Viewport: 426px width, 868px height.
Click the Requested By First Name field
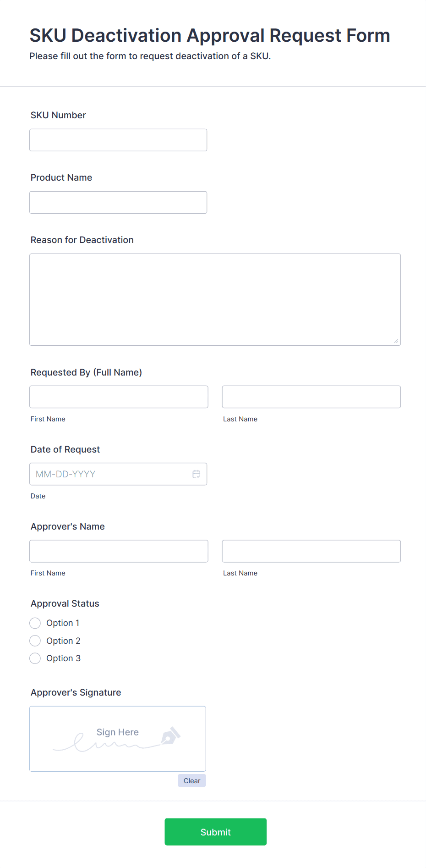tap(118, 396)
